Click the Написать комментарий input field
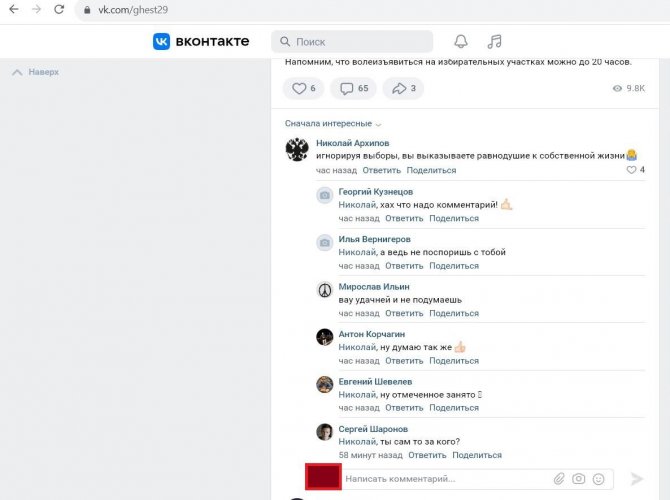The height and width of the screenshot is (500, 670). [x=440, y=479]
